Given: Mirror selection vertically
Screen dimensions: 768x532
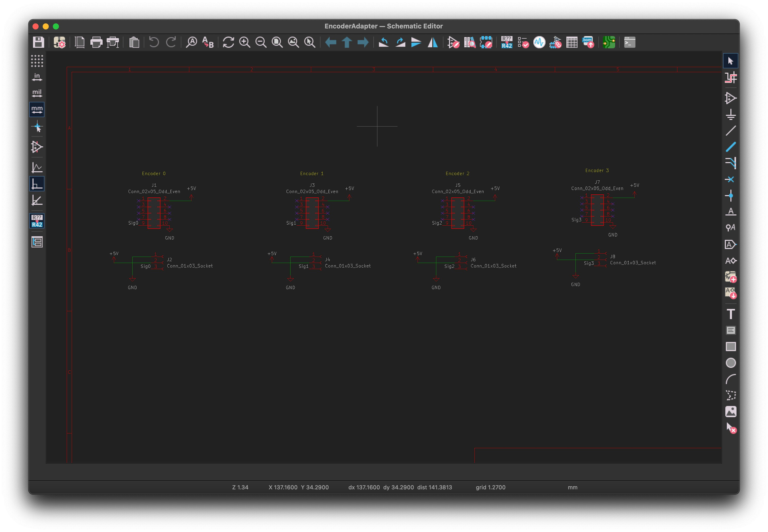Looking at the screenshot, I should pyautogui.click(x=416, y=42).
